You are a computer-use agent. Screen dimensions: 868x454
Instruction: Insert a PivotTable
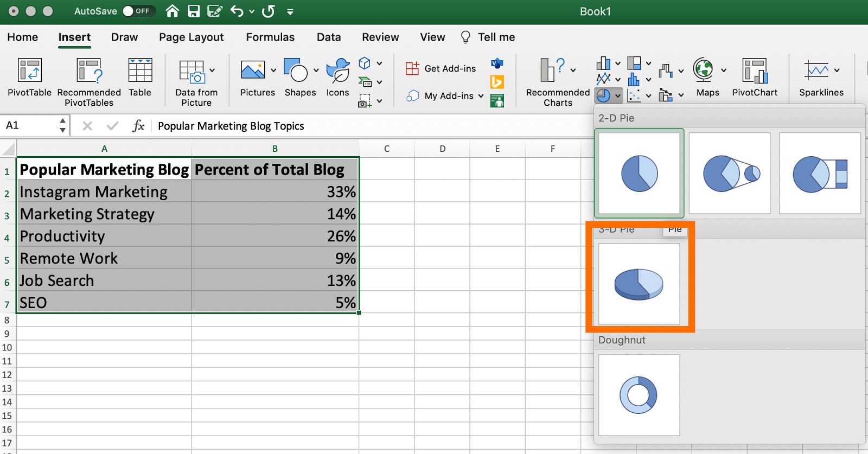[29, 78]
